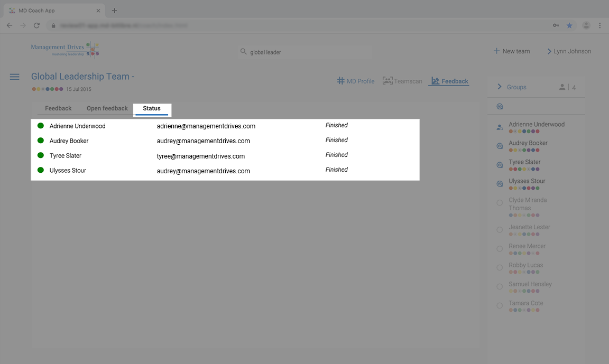Open the hamburger menu icon
Screen dimensions: 609x364
[x=14, y=77]
